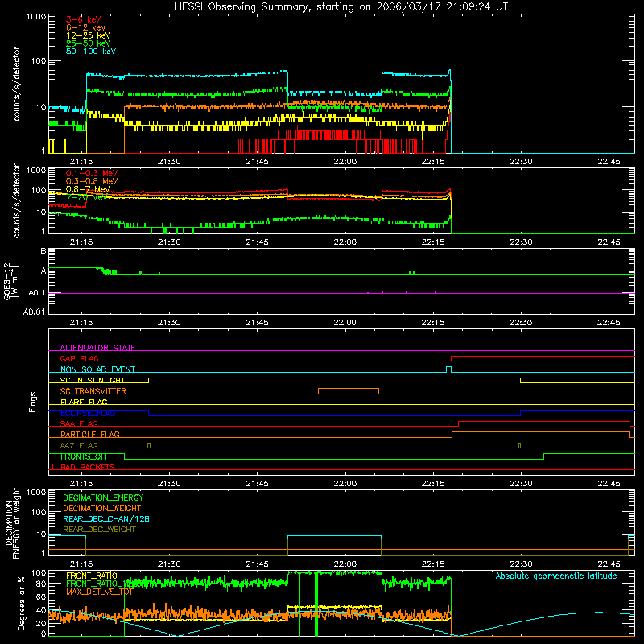Click the A0.01 tick on GOES panel
The height and width of the screenshot is (644, 644).
click(34, 312)
